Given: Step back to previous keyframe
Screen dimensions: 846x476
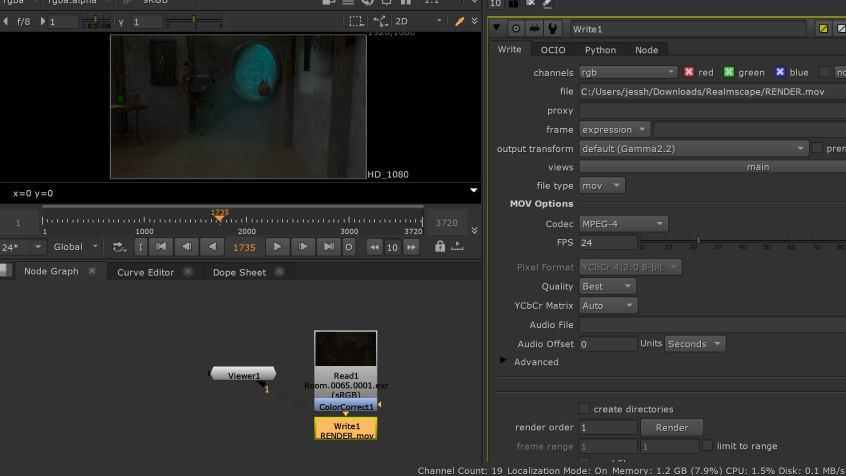Looking at the screenshot, I should 187,247.
